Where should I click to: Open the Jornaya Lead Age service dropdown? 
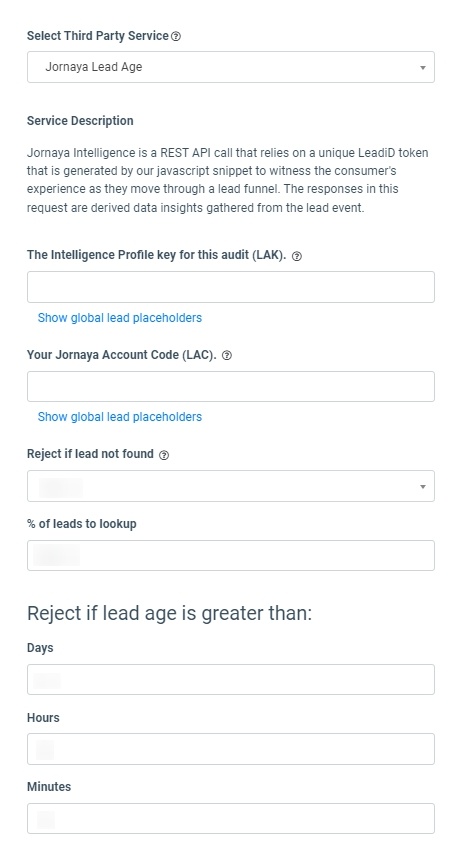[231, 67]
